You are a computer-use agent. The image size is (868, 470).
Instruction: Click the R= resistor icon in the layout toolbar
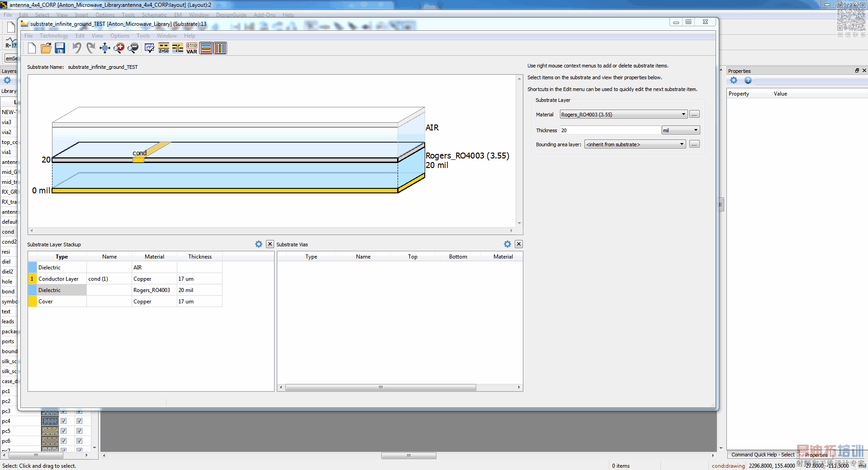tap(11, 44)
